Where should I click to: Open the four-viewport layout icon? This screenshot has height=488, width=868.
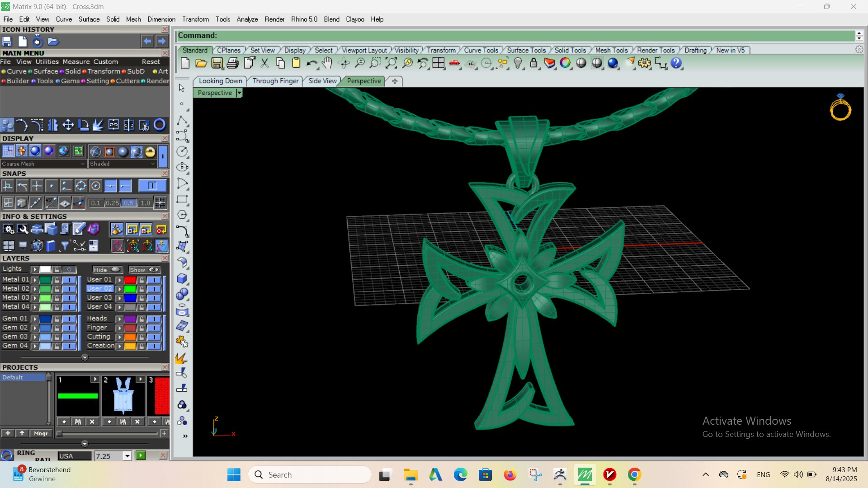pos(438,63)
